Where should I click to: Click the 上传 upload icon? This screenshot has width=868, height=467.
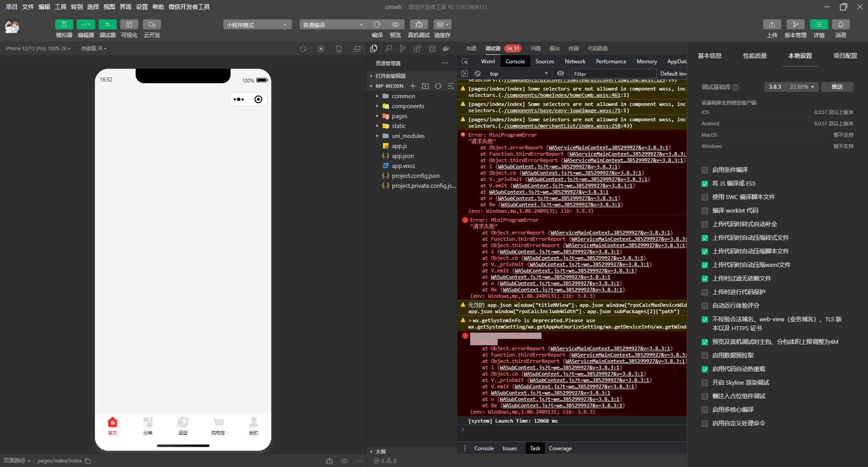point(772,24)
